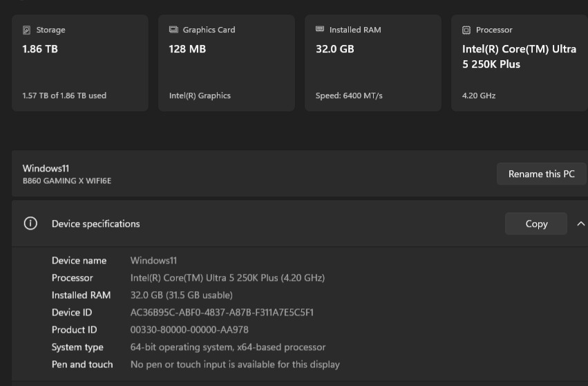Click the Installed RAM memory icon
This screenshot has width=588, height=386.
pos(320,29)
